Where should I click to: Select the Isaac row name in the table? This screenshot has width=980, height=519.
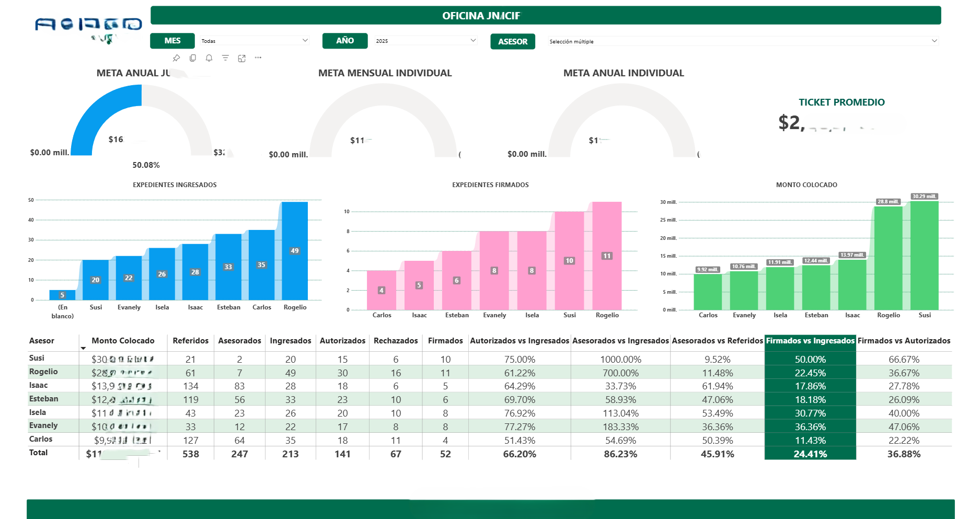click(x=39, y=385)
